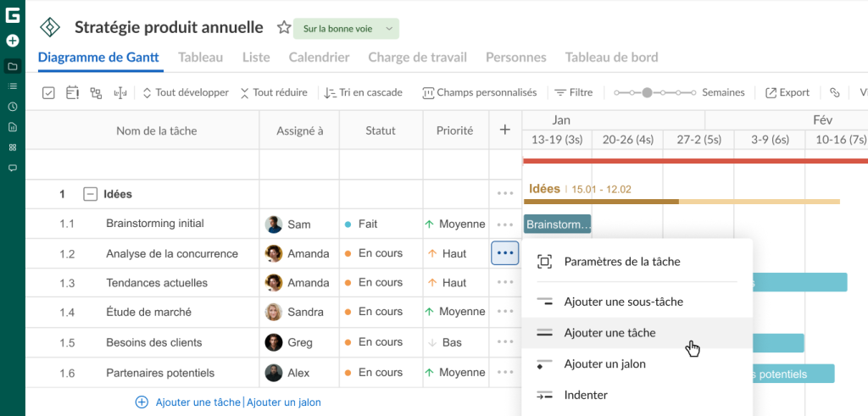
Task: Switch to the Tableau tab
Action: point(200,58)
